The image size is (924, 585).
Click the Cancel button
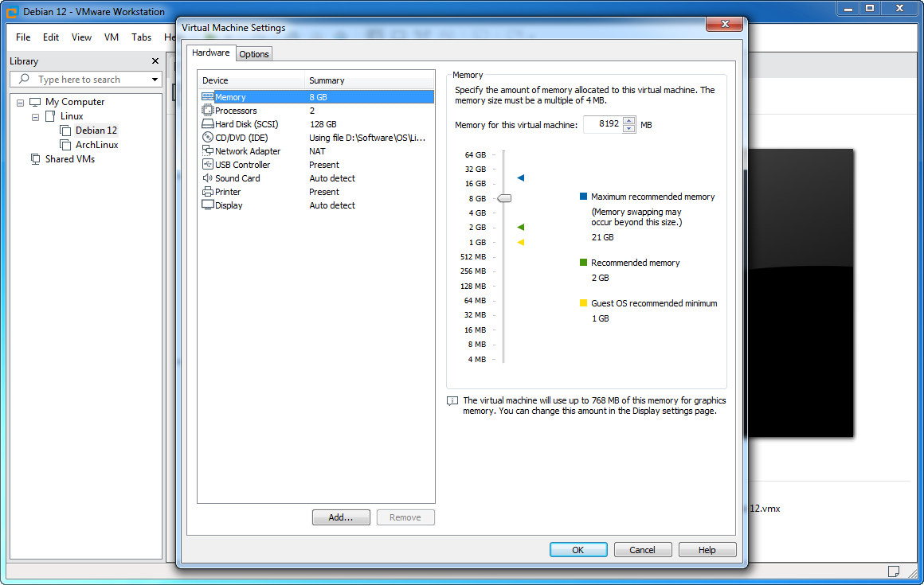(642, 550)
